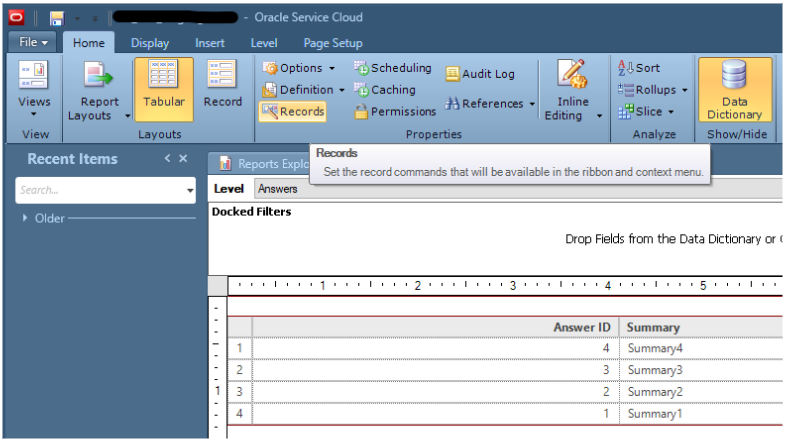Open the Views button in ribbon
Image resolution: width=787 pixels, height=442 pixels.
(34, 89)
